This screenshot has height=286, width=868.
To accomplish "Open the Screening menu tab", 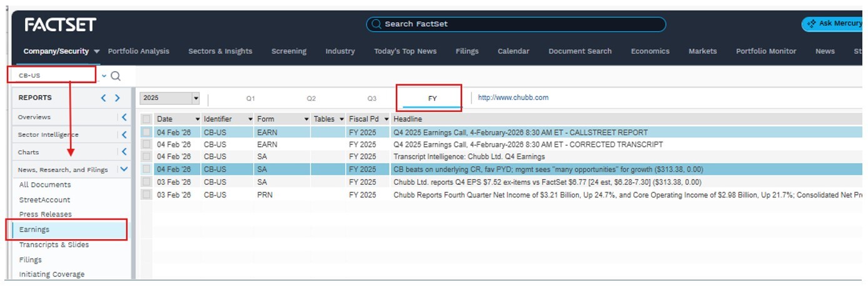I will [288, 51].
